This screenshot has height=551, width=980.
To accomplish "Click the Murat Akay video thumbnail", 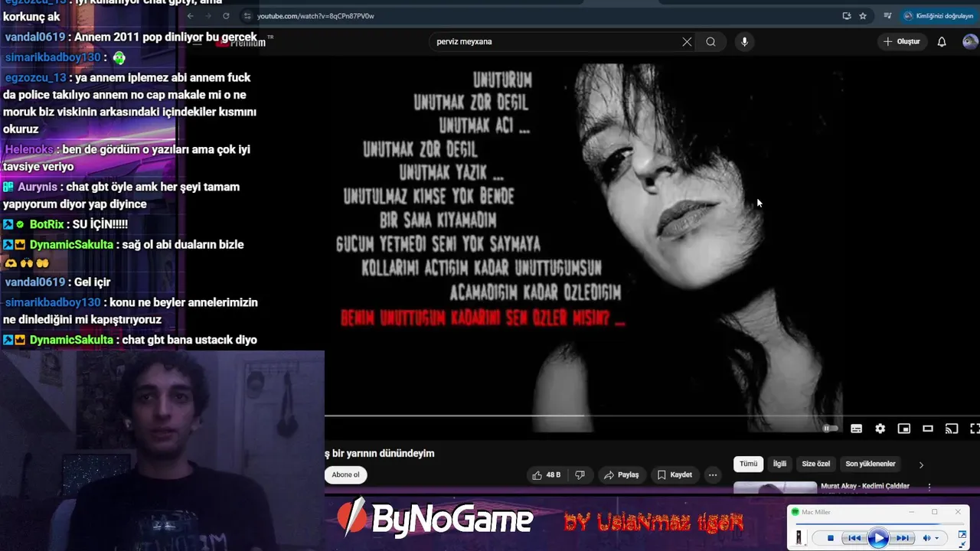I will pos(776,487).
